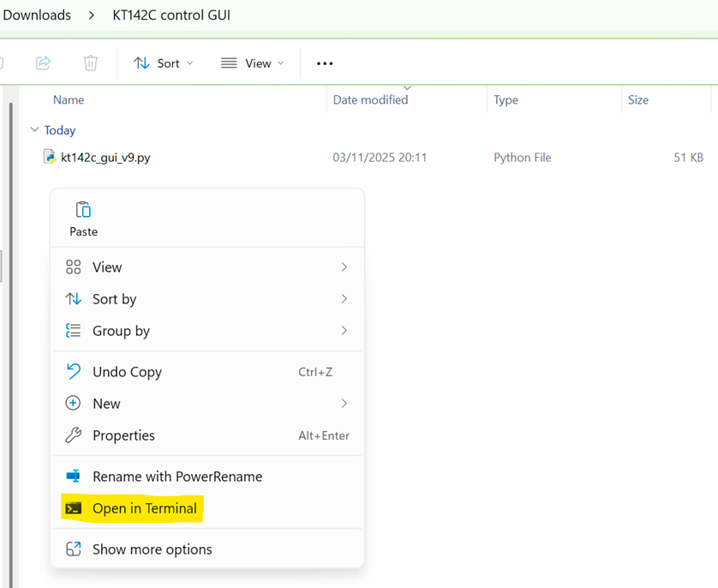Click the Python file icon for kt142c_gui_v9.py
The width and height of the screenshot is (718, 588).
tap(51, 157)
